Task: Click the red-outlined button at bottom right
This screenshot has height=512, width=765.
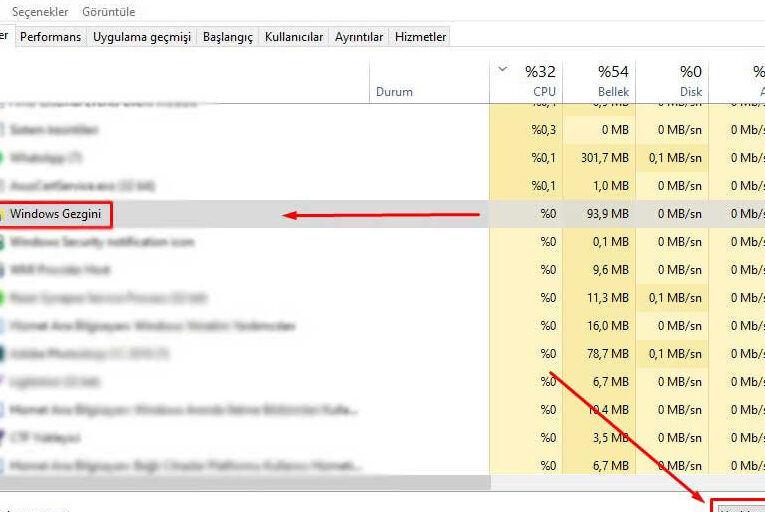Action: point(739,506)
